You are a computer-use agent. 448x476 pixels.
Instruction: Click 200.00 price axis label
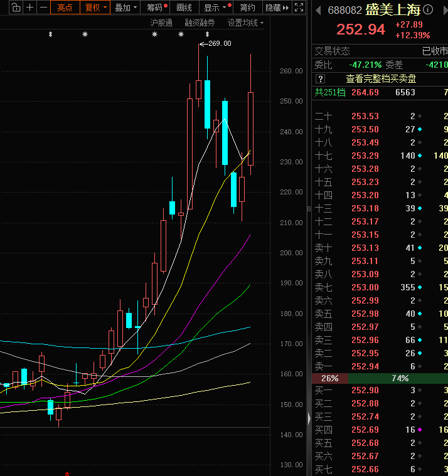pyautogui.click(x=291, y=253)
